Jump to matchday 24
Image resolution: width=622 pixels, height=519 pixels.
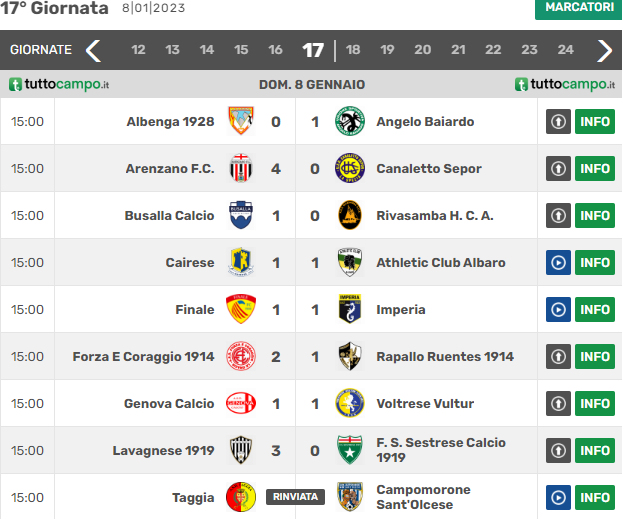point(565,50)
